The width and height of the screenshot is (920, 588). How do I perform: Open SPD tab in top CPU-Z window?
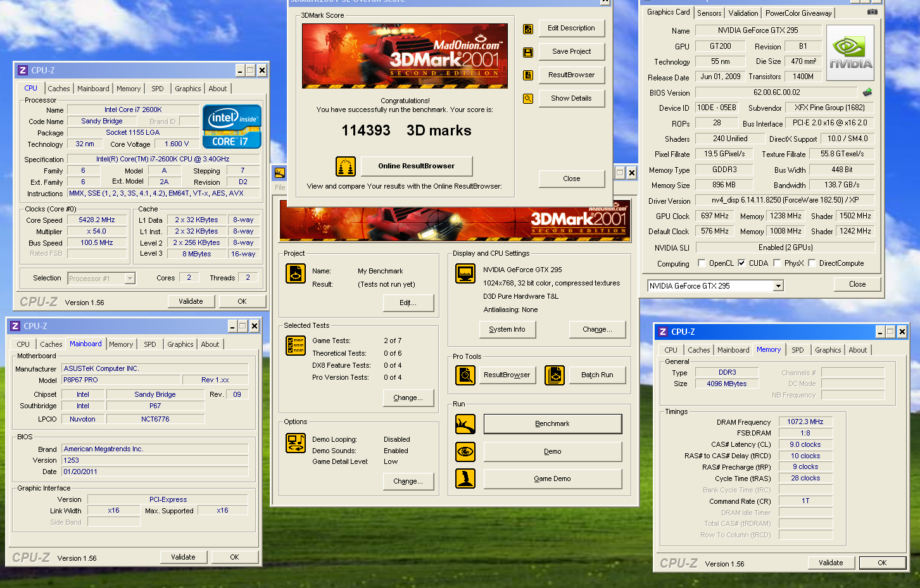pyautogui.click(x=158, y=89)
